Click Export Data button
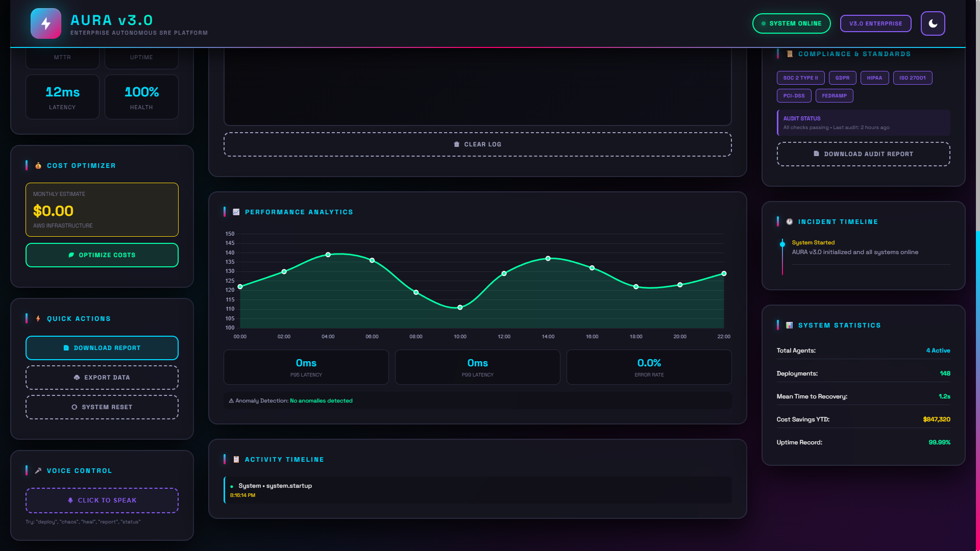The height and width of the screenshot is (551, 980). pyautogui.click(x=102, y=378)
